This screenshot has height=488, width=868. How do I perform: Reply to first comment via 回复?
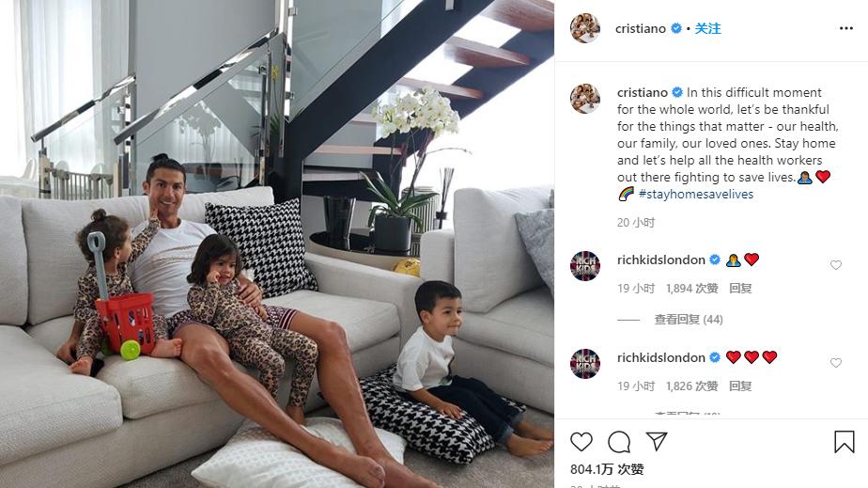740,288
